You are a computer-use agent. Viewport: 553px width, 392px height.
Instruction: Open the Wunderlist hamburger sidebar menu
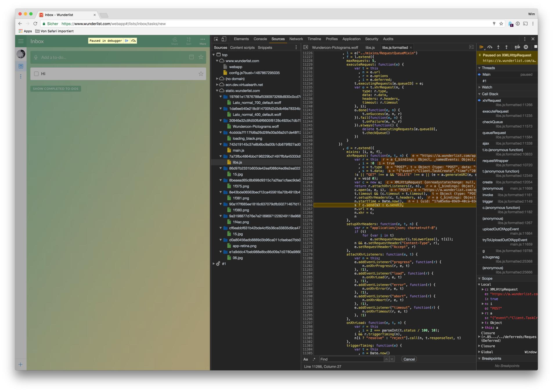point(21,41)
